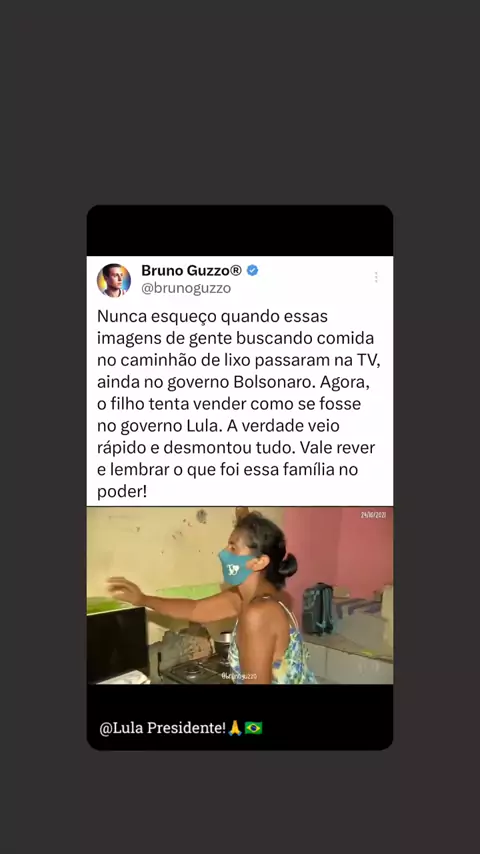
Task: Click the registered trademark symbol after Guzzo
Action: pyautogui.click(x=236, y=270)
